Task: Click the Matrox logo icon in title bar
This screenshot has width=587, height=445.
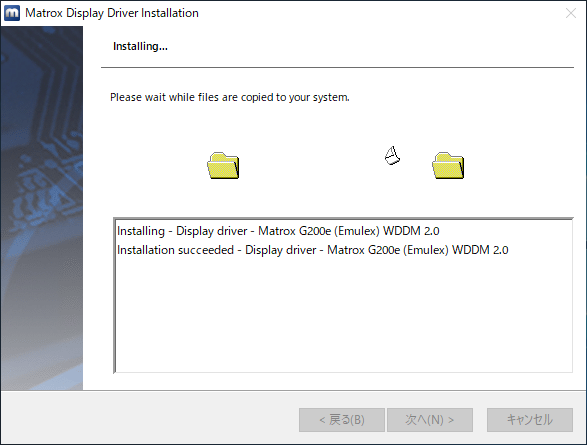Action: tap(12, 13)
